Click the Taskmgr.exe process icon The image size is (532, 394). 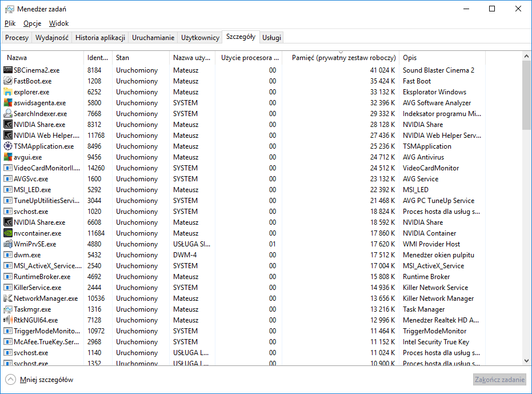[8, 309]
